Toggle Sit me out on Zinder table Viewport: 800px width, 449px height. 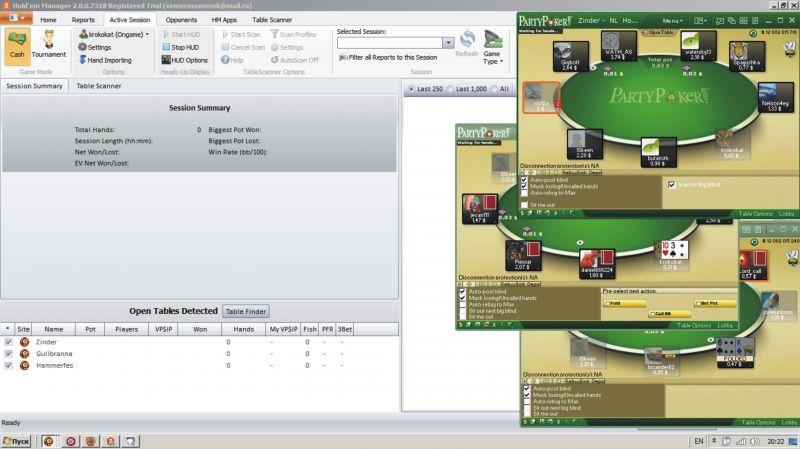[524, 205]
